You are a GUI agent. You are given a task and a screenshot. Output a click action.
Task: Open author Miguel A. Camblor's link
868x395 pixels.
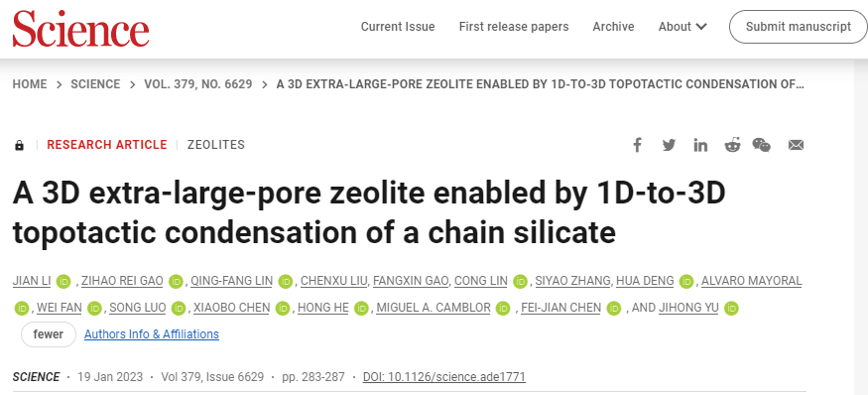tap(434, 308)
